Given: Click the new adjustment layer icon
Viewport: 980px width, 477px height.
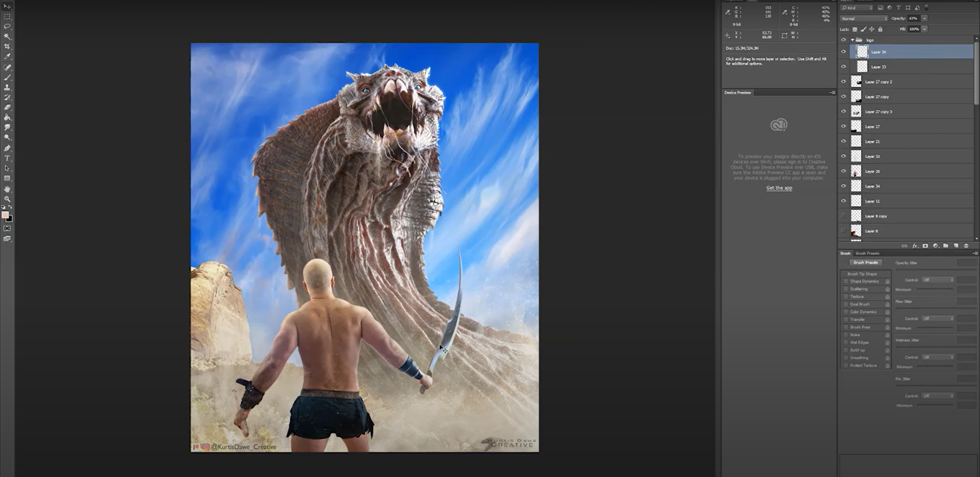Looking at the screenshot, I should [x=935, y=246].
